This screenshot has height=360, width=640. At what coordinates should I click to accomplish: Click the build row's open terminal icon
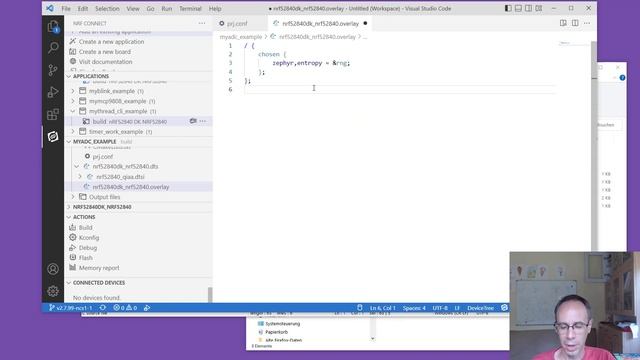point(193,121)
